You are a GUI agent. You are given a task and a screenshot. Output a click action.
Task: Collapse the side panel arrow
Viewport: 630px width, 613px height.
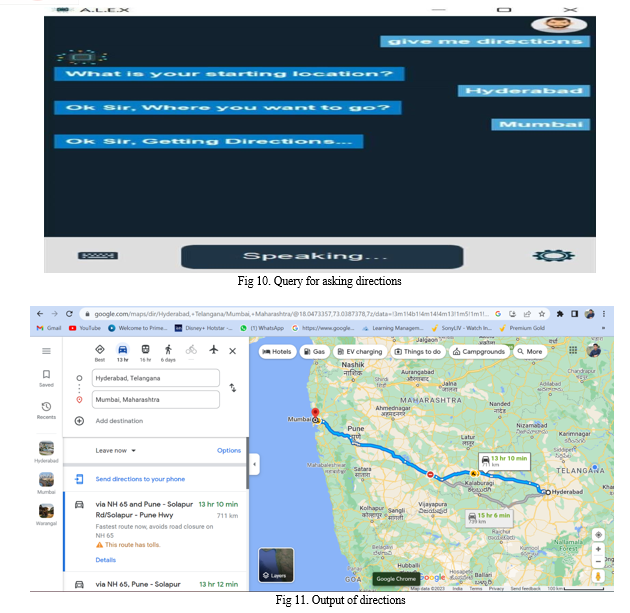point(254,464)
